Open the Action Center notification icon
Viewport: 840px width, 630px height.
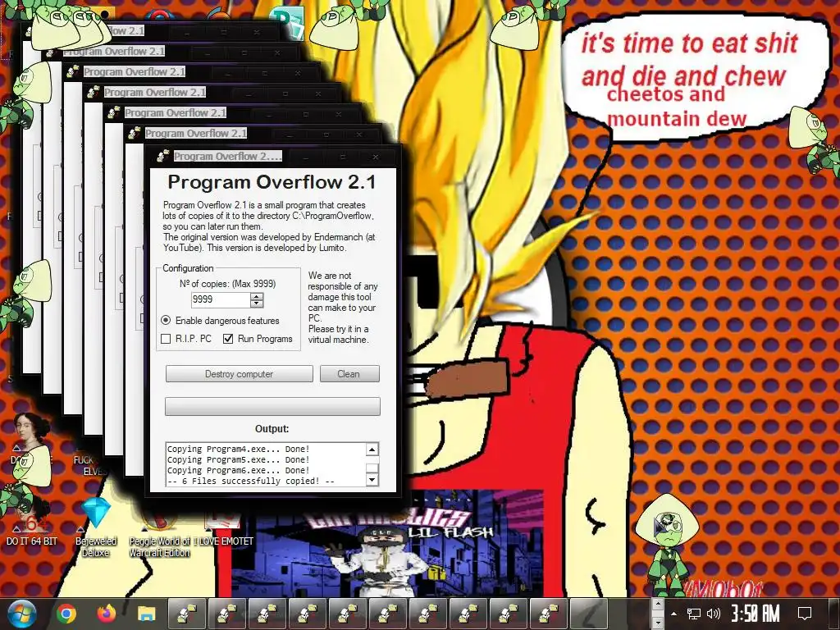pos(805,614)
